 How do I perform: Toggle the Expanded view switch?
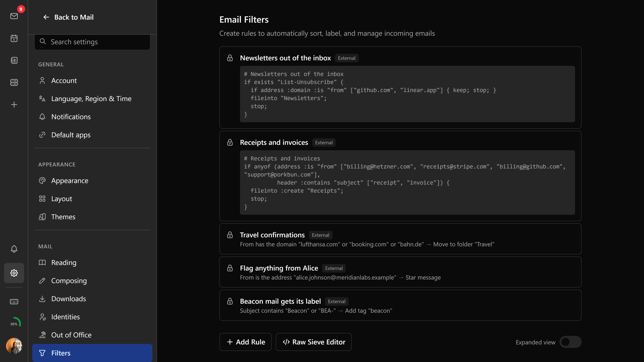tap(570, 342)
